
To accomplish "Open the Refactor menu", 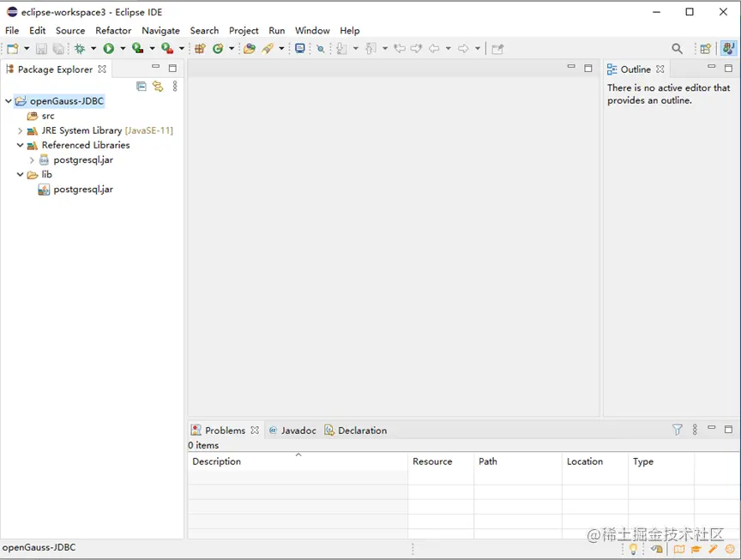I will click(113, 30).
